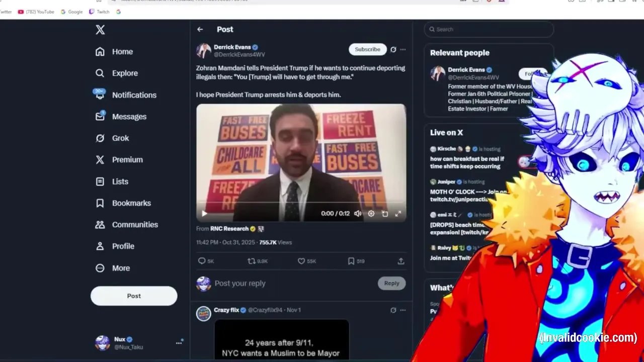Click the X logo in sidebar
Image resolution: width=644 pixels, height=362 pixels.
point(100,30)
